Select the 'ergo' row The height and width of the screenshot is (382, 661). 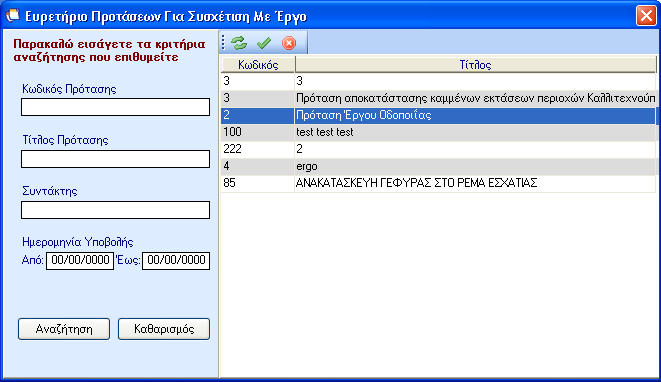[438, 167]
